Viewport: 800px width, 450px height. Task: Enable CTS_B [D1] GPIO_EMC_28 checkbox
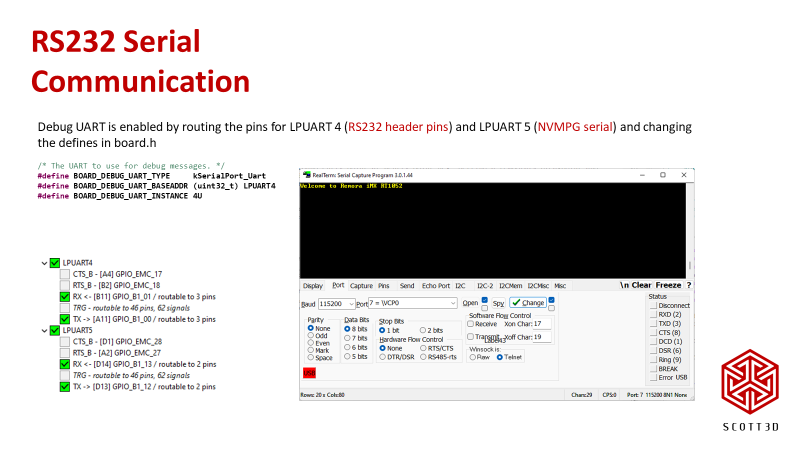click(x=65, y=342)
